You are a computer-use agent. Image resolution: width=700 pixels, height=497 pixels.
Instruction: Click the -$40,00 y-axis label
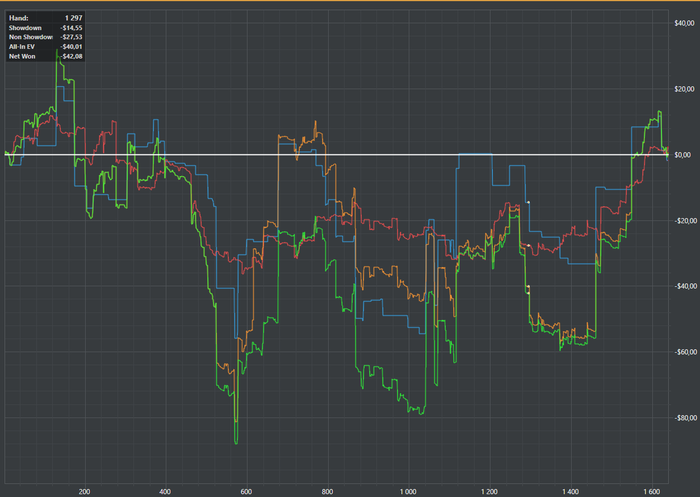click(683, 286)
